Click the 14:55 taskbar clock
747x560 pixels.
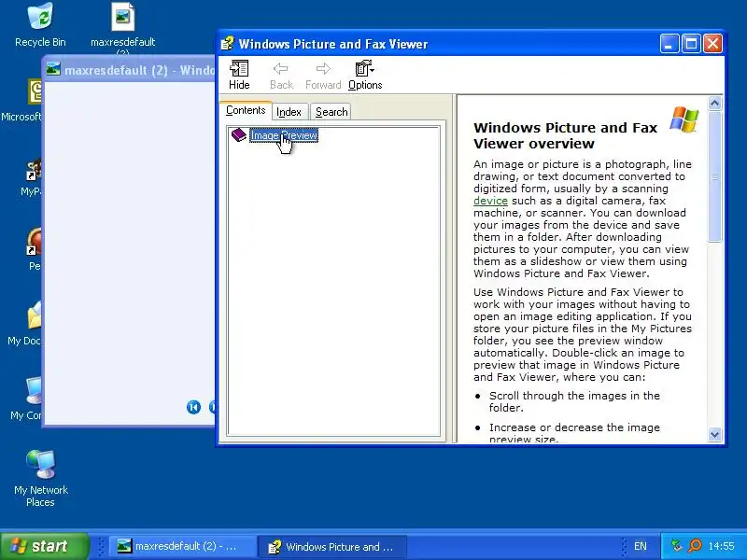pyautogui.click(x=721, y=546)
